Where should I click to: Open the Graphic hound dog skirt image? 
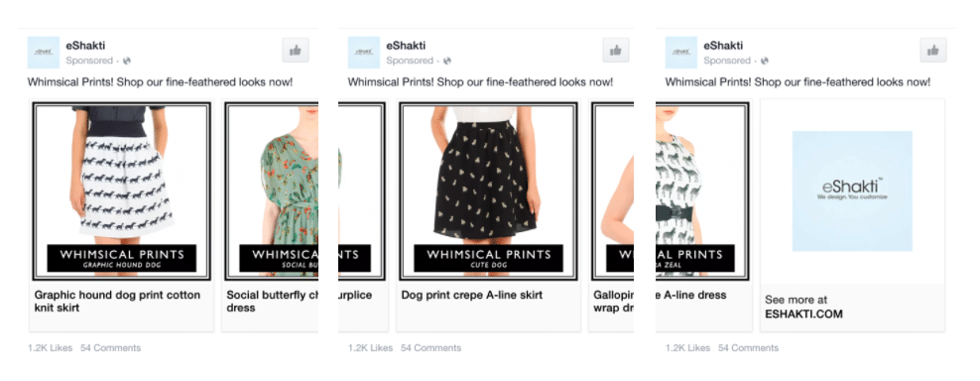122,191
